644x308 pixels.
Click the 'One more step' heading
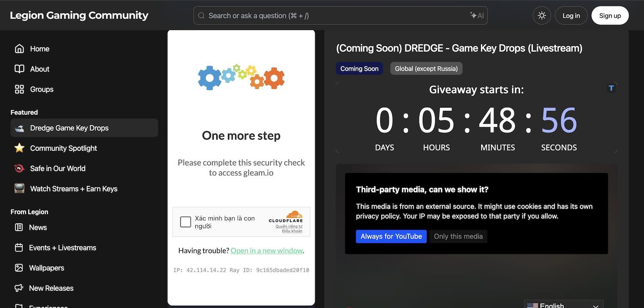241,135
